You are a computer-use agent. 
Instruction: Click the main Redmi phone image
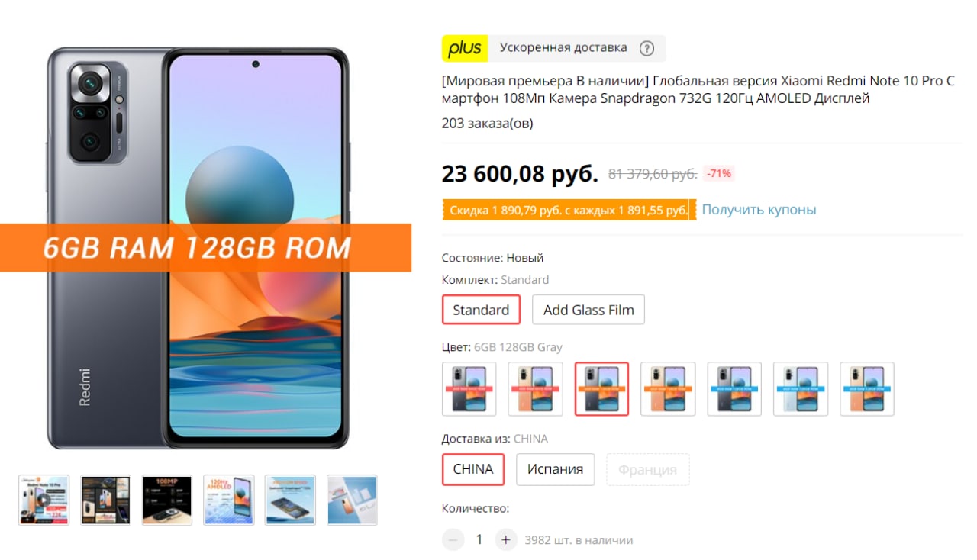198,248
